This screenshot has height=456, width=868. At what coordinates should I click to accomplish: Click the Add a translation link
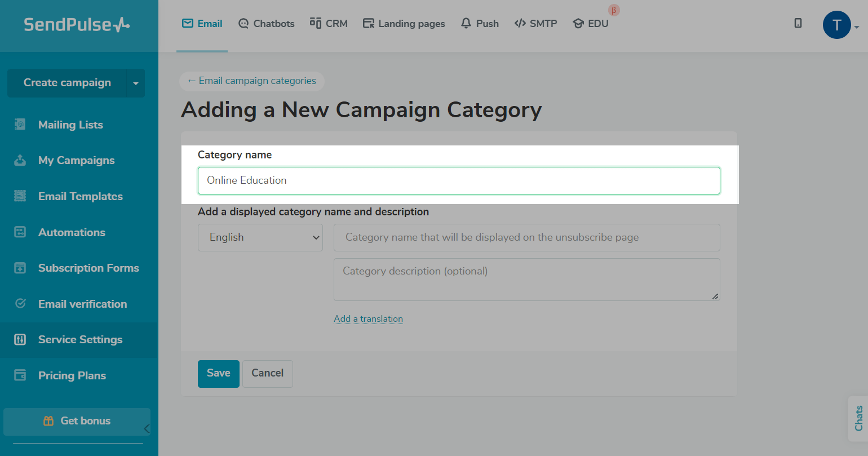click(x=368, y=319)
